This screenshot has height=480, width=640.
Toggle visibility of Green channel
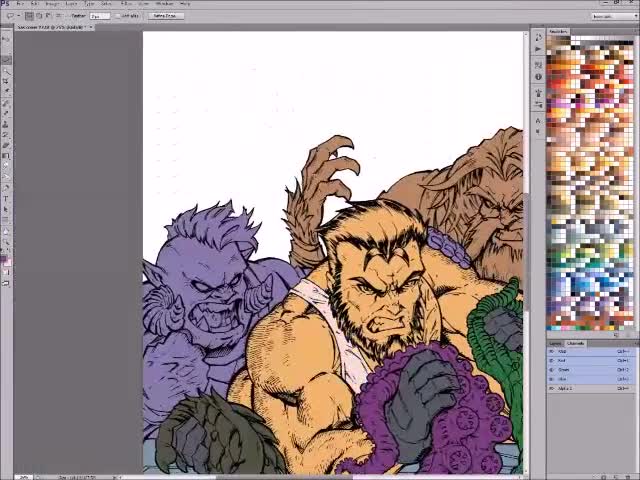pos(552,370)
